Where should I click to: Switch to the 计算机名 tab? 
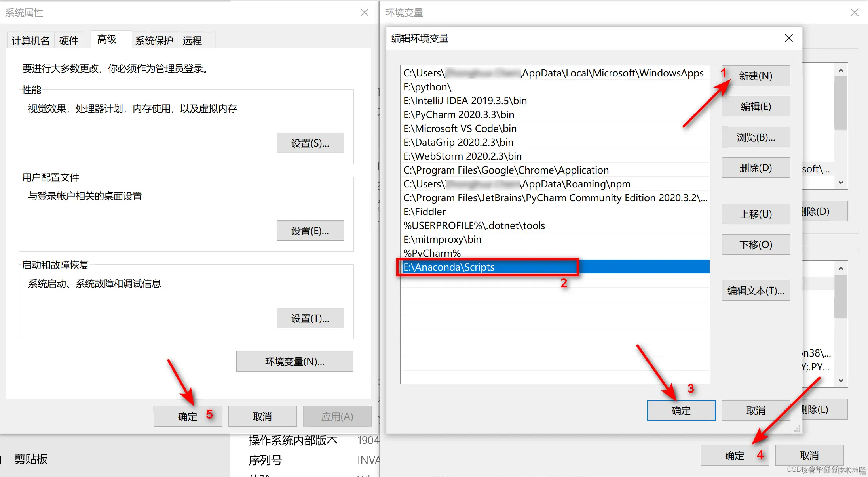[30, 40]
